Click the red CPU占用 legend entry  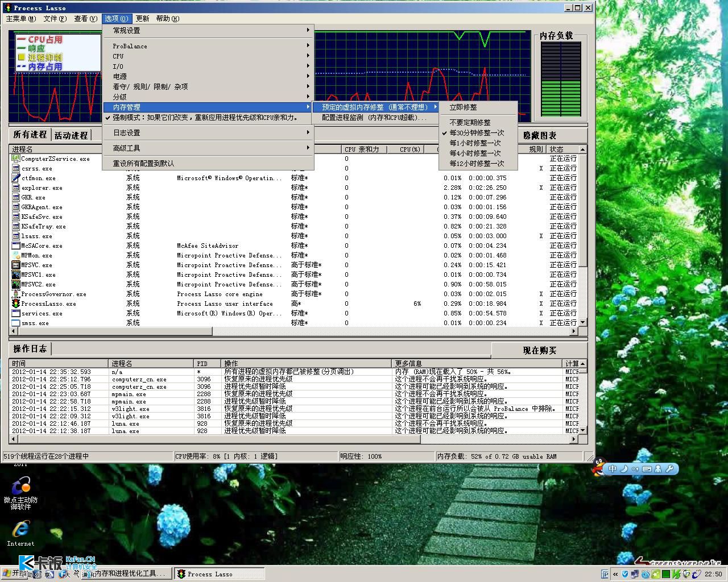40,39
